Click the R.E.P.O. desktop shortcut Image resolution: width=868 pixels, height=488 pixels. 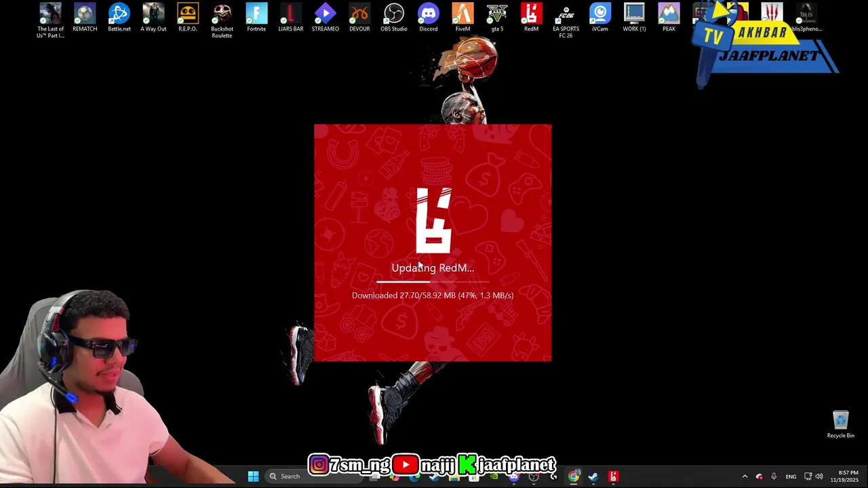(188, 18)
